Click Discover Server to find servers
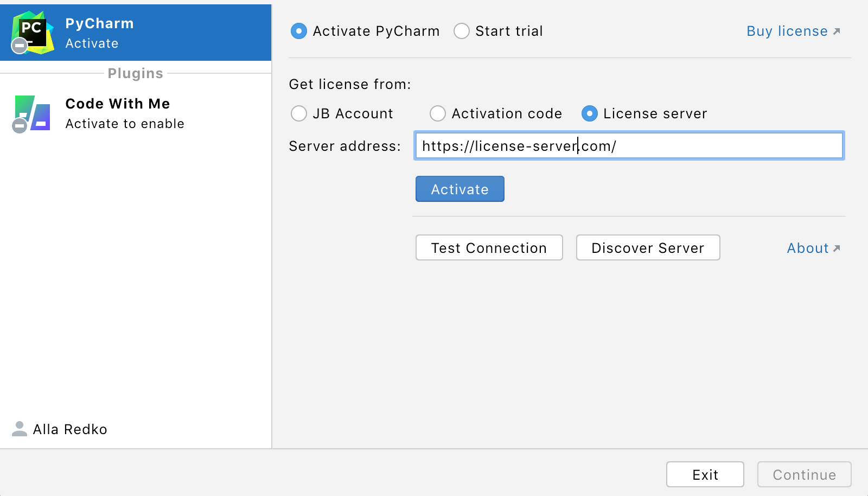 click(647, 247)
